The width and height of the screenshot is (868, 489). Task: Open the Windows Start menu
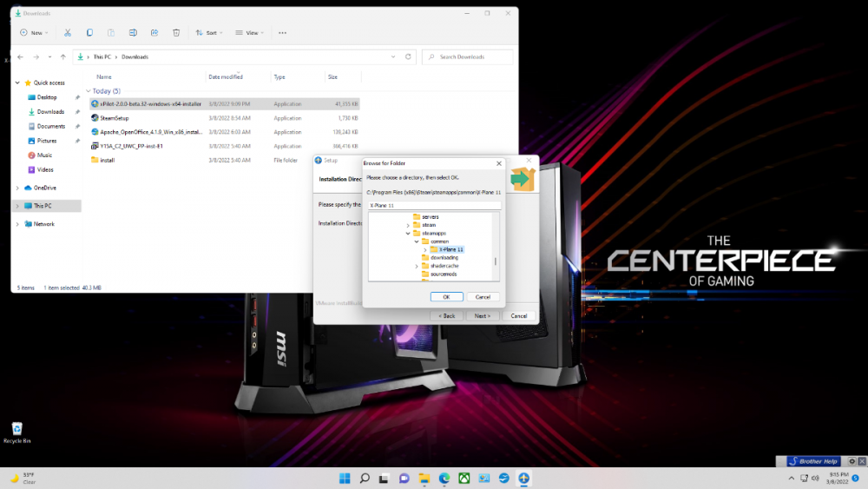[x=345, y=478]
